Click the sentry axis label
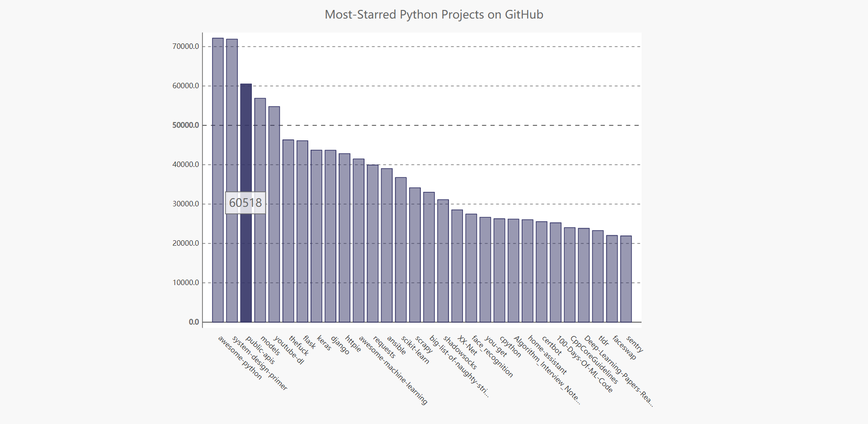 [x=635, y=345]
